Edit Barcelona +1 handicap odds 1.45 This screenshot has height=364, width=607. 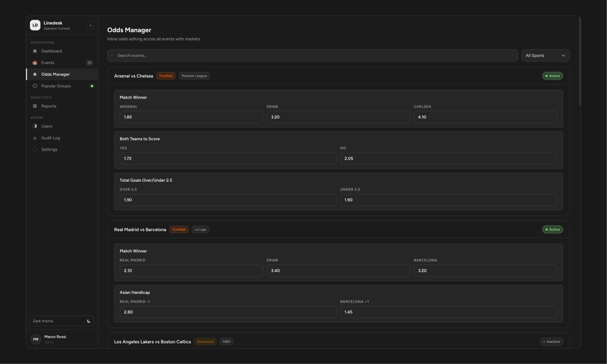point(449,312)
